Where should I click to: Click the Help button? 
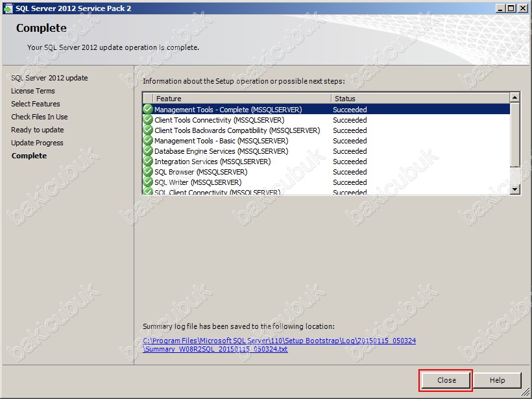pos(497,380)
